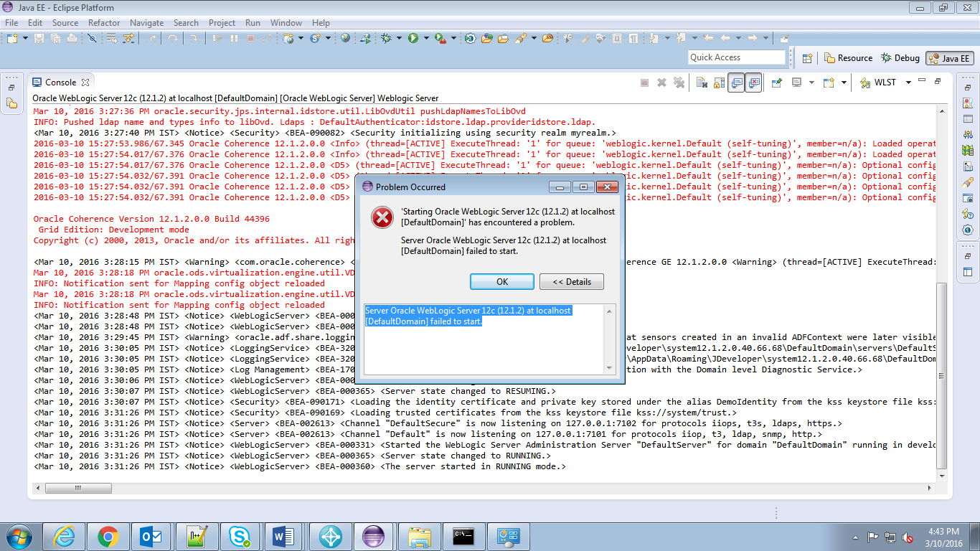Image resolution: width=980 pixels, height=551 pixels.
Task: Expand the Display Selected Console dropdown
Action: (811, 83)
